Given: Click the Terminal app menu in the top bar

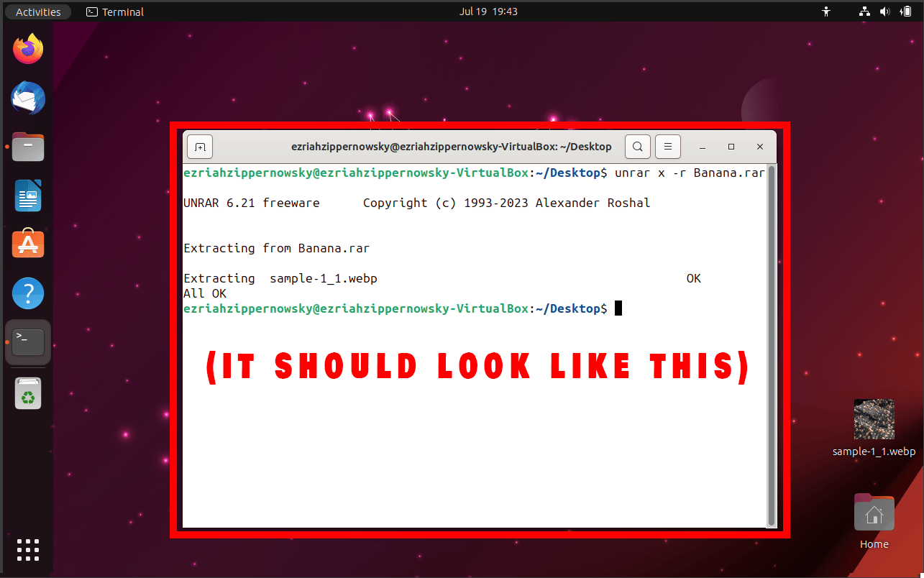Looking at the screenshot, I should [114, 11].
